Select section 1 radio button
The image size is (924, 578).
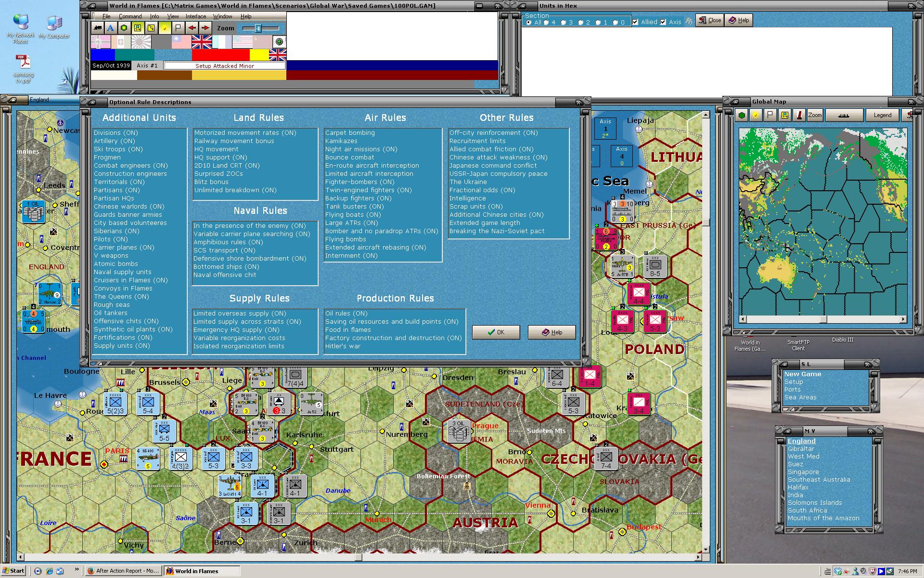pos(598,22)
